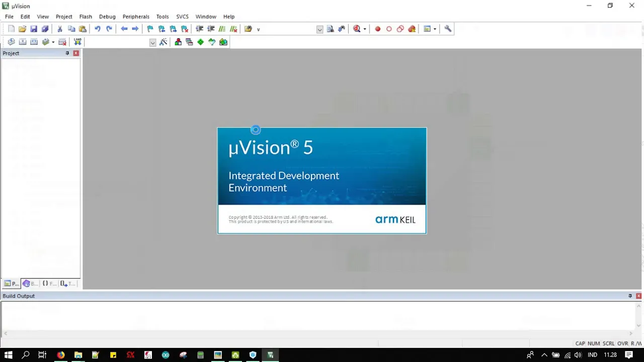Expand the debug session dropdown arrow
This screenshot has height=362, width=644.
coord(365,29)
